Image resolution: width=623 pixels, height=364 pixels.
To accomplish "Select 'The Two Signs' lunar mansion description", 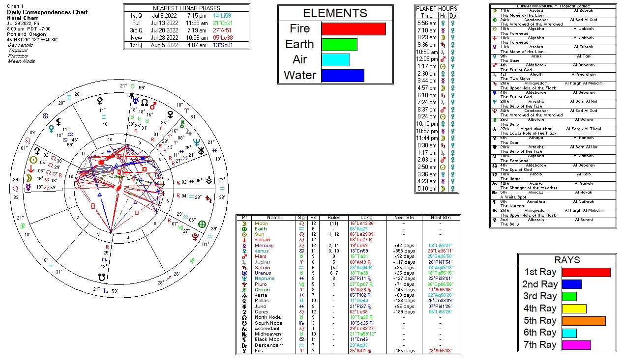I will click(516, 79).
